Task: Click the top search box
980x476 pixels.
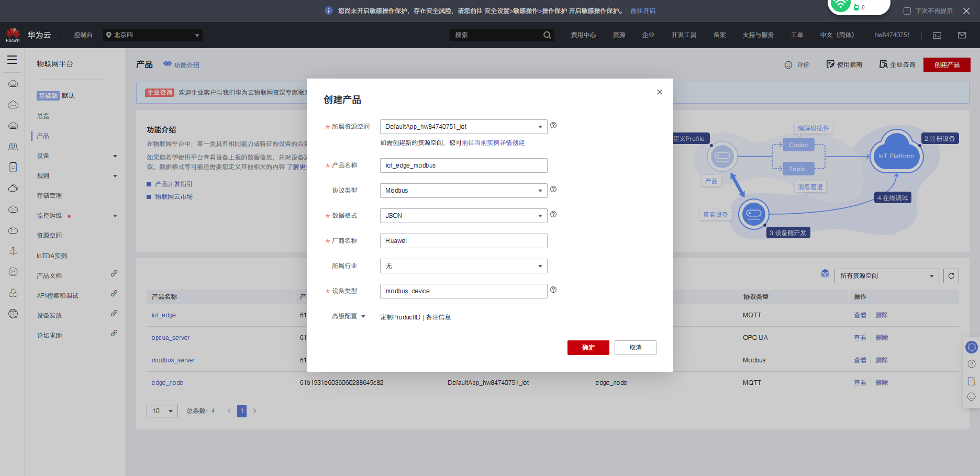Action: (x=502, y=35)
